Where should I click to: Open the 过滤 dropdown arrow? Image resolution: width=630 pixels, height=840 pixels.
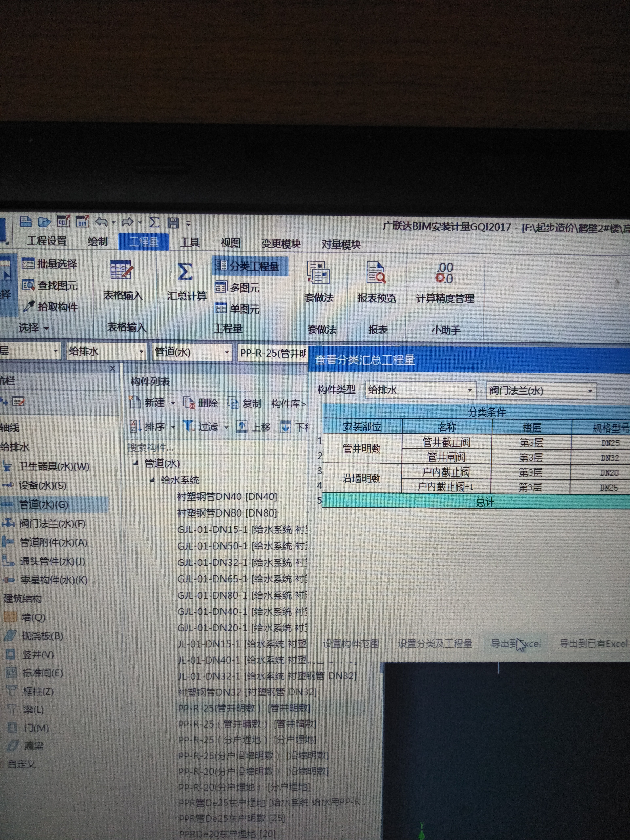226,427
